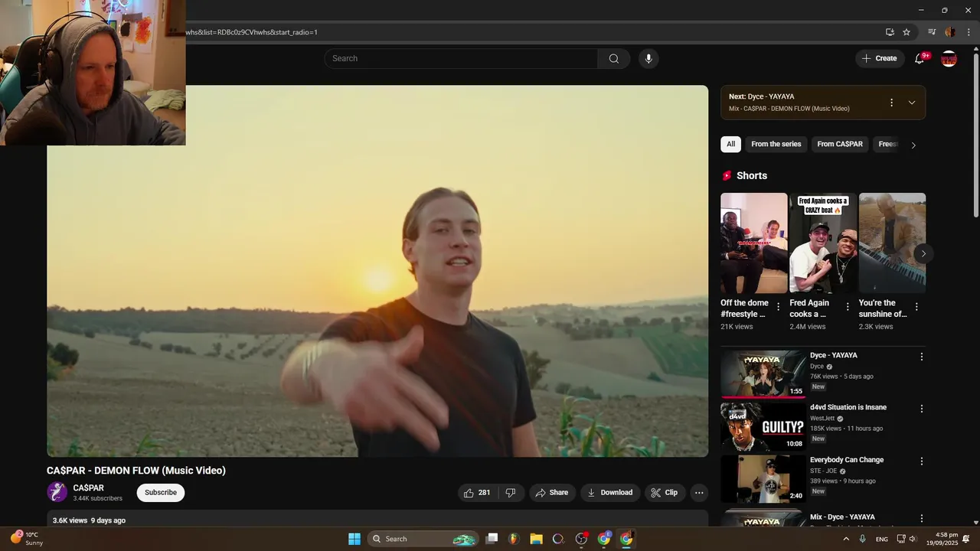Open Chrome media control icon

pos(932,32)
